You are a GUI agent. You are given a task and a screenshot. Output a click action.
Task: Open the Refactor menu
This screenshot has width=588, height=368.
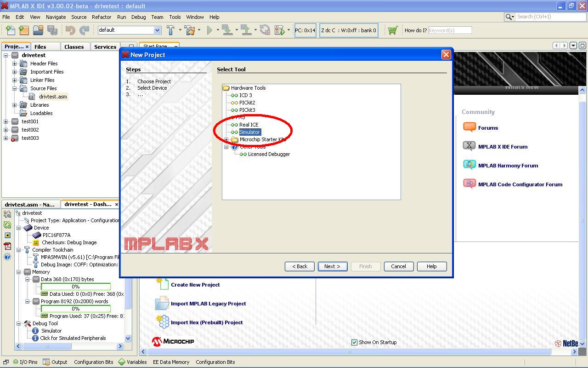click(102, 17)
